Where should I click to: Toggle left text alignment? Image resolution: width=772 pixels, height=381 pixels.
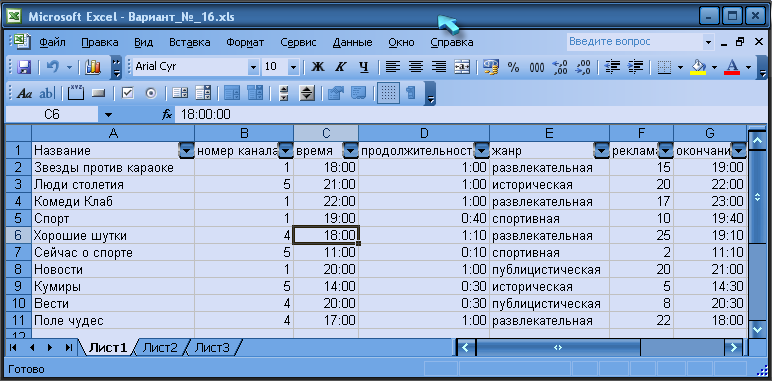point(392,67)
